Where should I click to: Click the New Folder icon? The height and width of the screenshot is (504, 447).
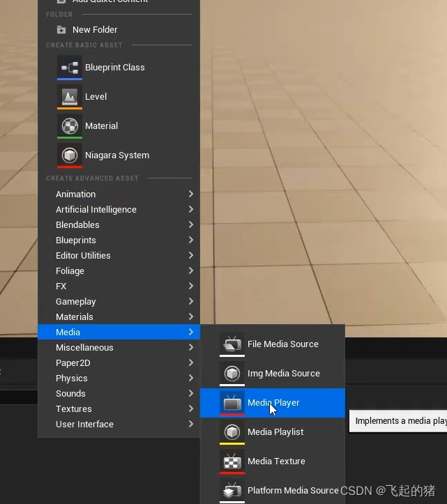click(61, 30)
